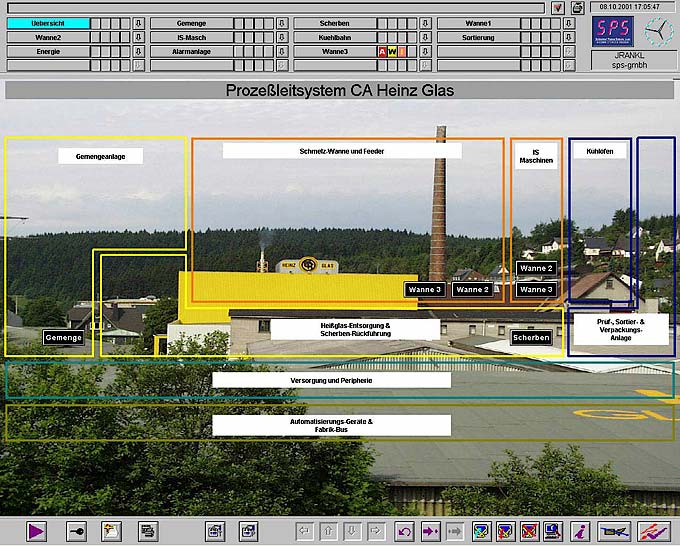Select the Uebersicht navigation button
680x546 pixels.
(48, 23)
